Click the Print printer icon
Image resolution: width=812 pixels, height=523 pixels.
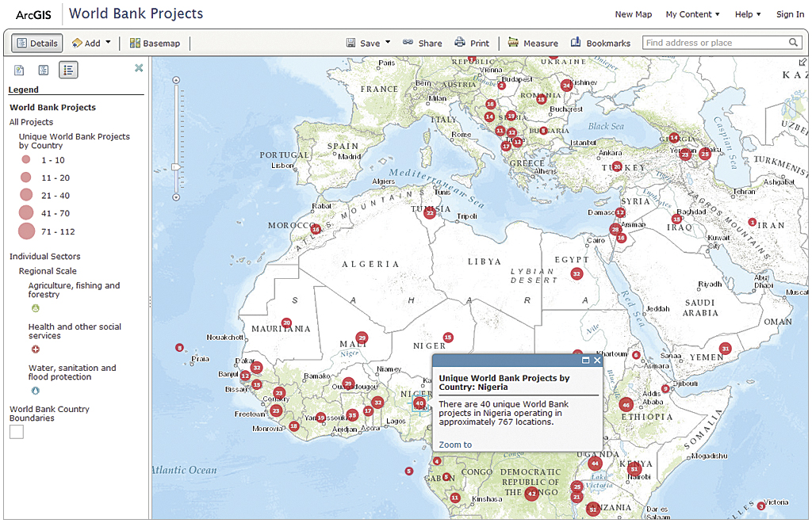460,43
